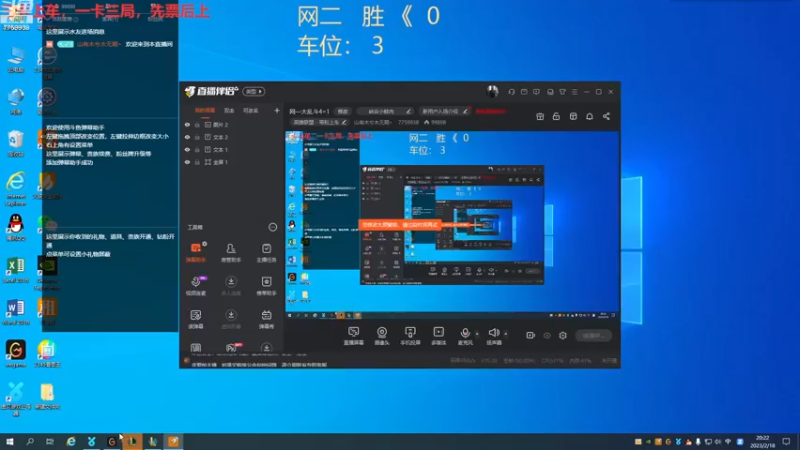Viewport: 800px width, 450px height.
Task: Hide the 文本 2 layer
Action: click(x=187, y=137)
